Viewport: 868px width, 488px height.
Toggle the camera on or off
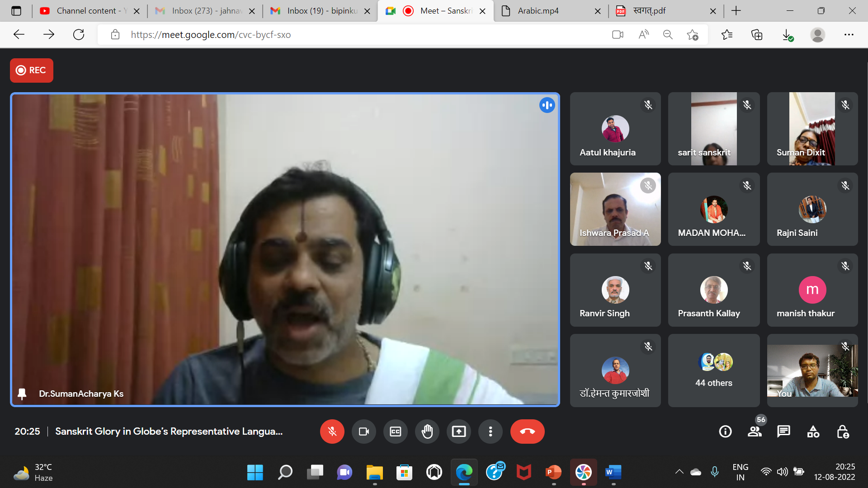tap(363, 432)
